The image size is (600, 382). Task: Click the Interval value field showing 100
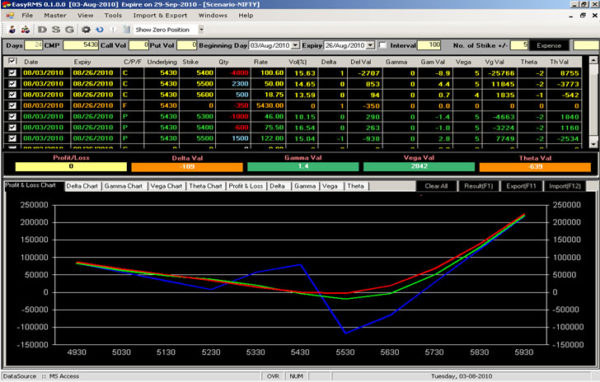pyautogui.click(x=429, y=45)
